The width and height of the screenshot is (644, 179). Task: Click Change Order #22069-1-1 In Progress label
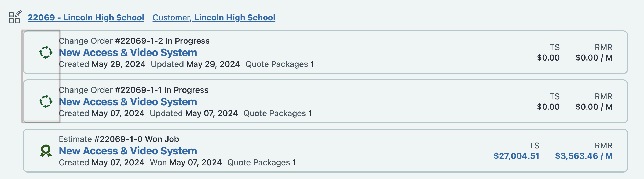(134, 90)
